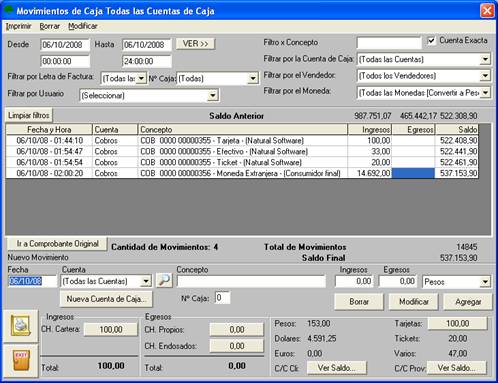
Task: Click the Ingresos column header
Action: click(x=370, y=129)
